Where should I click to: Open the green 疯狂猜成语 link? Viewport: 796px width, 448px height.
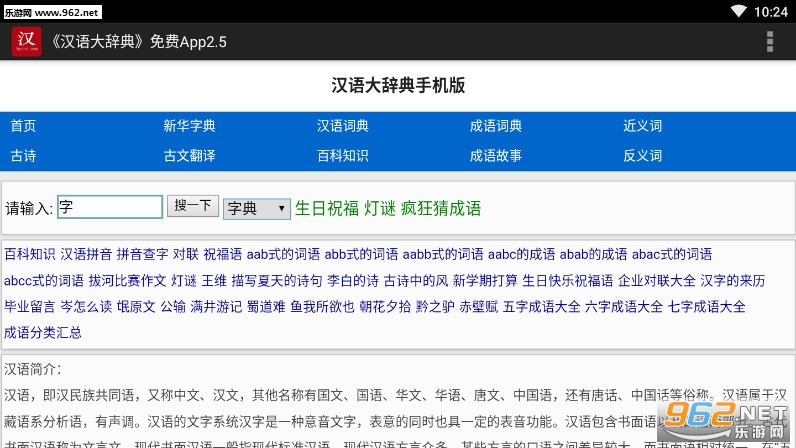tap(441, 208)
